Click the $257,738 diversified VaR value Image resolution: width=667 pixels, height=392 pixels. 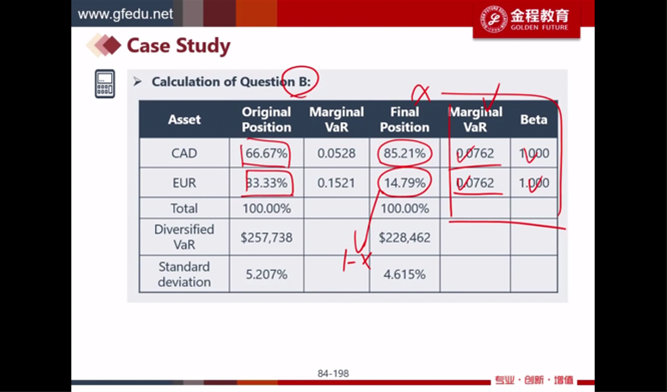pyautogui.click(x=267, y=237)
